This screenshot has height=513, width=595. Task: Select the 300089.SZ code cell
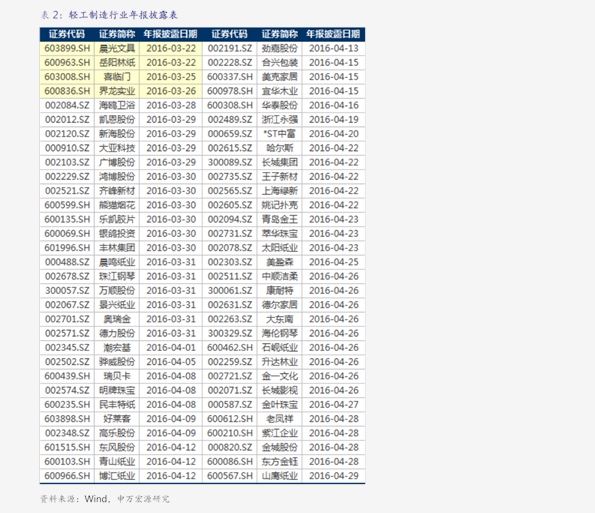coord(230,162)
